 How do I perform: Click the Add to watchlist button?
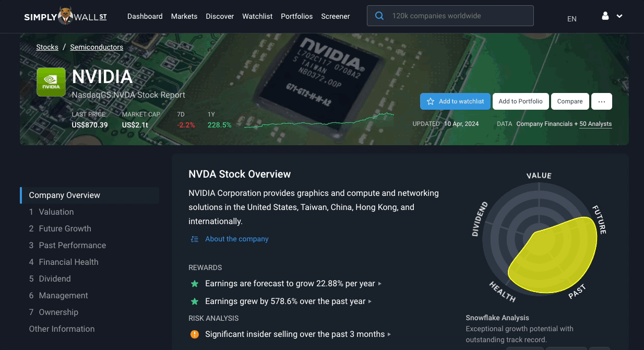point(455,101)
